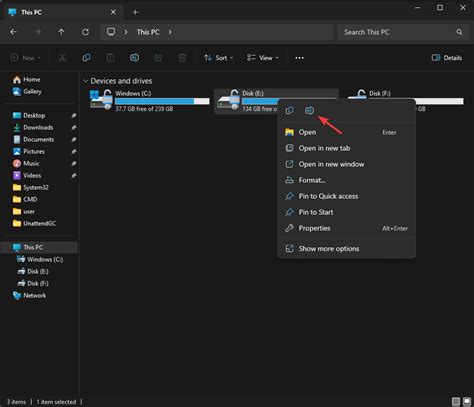This screenshot has width=474, height=407.
Task: Click the Paste toolbar icon
Action: (x=110, y=58)
